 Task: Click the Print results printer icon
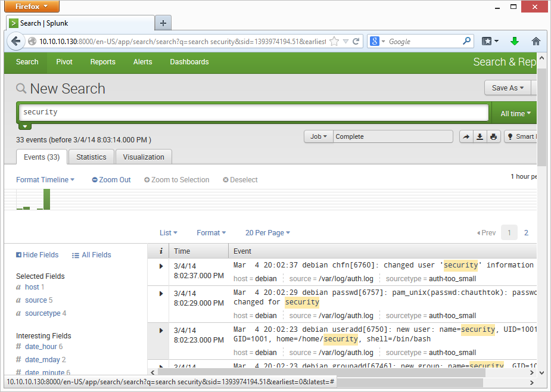pos(493,137)
